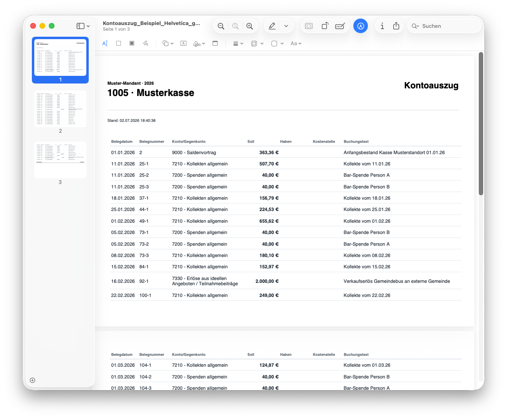This screenshot has width=507, height=420.
Task: Open the sidebar view options chevron
Action: (x=88, y=26)
